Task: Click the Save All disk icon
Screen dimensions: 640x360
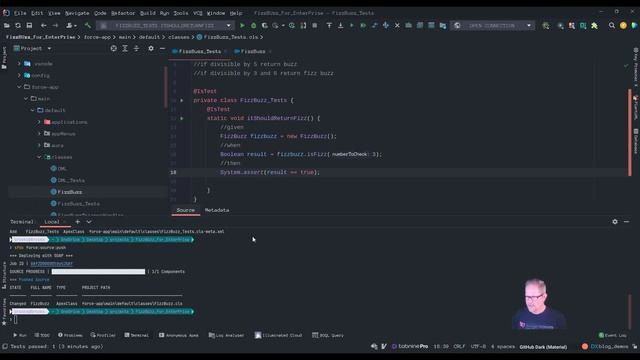Action: pos(29,25)
